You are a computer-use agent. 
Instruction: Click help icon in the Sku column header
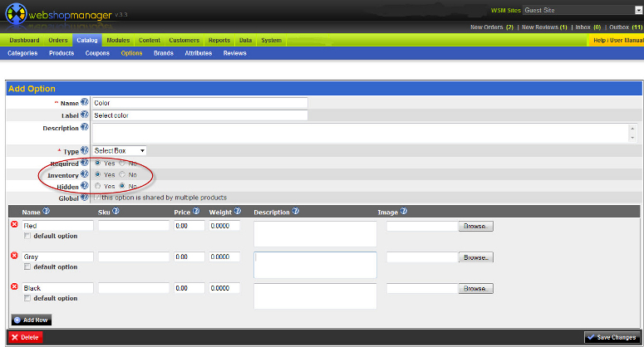(x=116, y=211)
